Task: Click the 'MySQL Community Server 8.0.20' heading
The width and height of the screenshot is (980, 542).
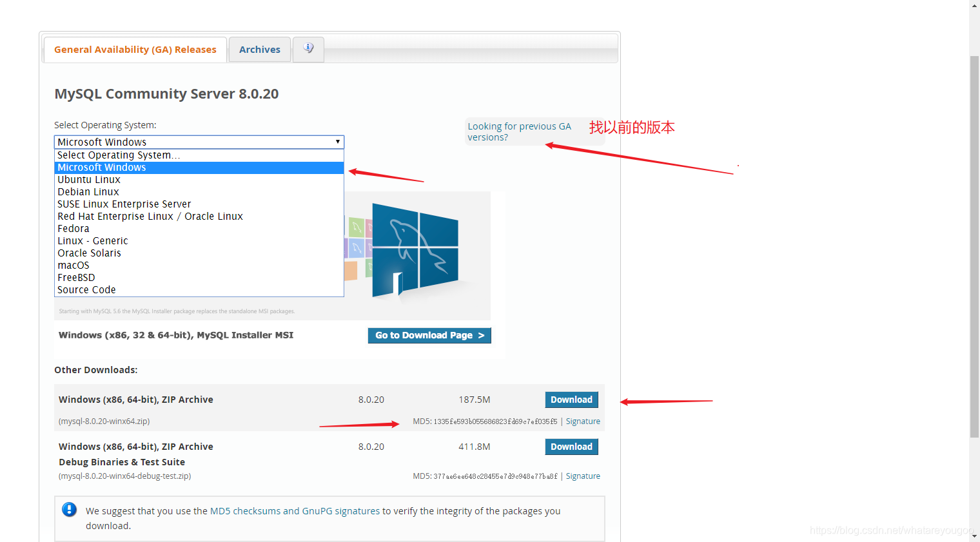Action: [x=166, y=94]
